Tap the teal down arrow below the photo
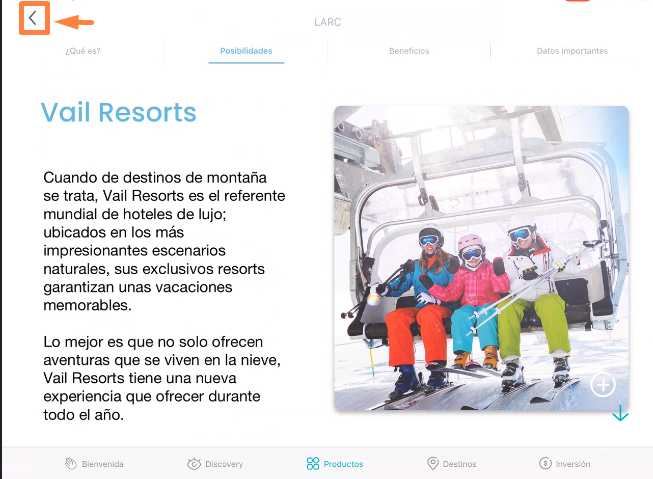 tap(620, 412)
